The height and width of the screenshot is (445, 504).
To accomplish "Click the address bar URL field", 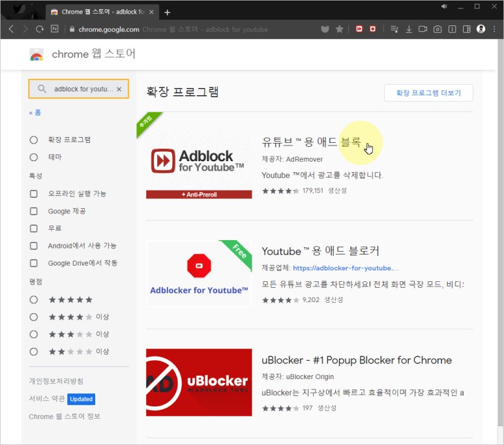I will coord(193,29).
